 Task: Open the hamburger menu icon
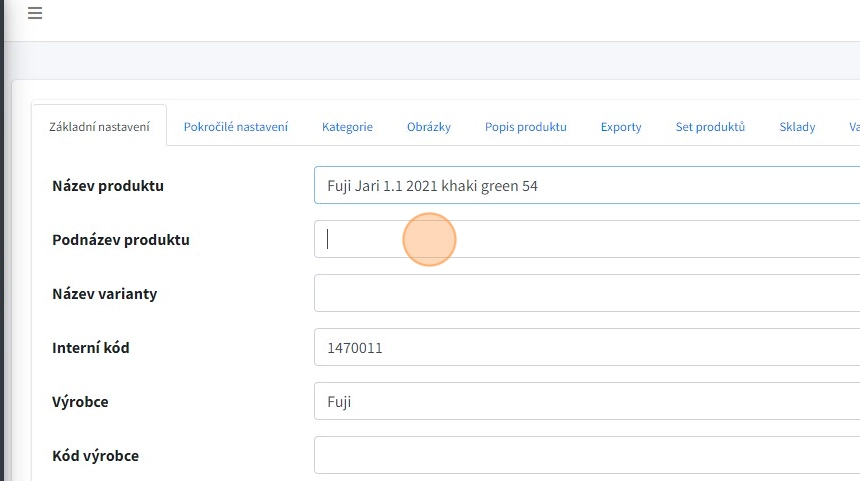35,14
